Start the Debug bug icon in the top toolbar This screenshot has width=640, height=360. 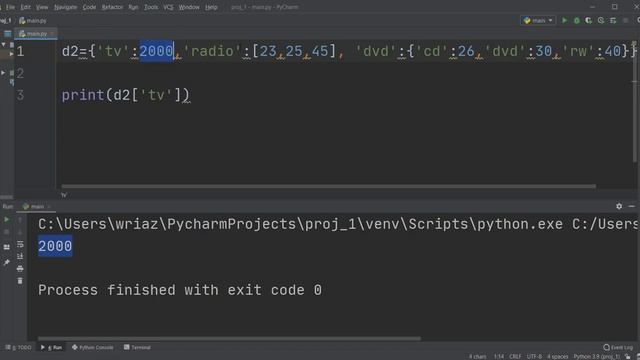577,20
